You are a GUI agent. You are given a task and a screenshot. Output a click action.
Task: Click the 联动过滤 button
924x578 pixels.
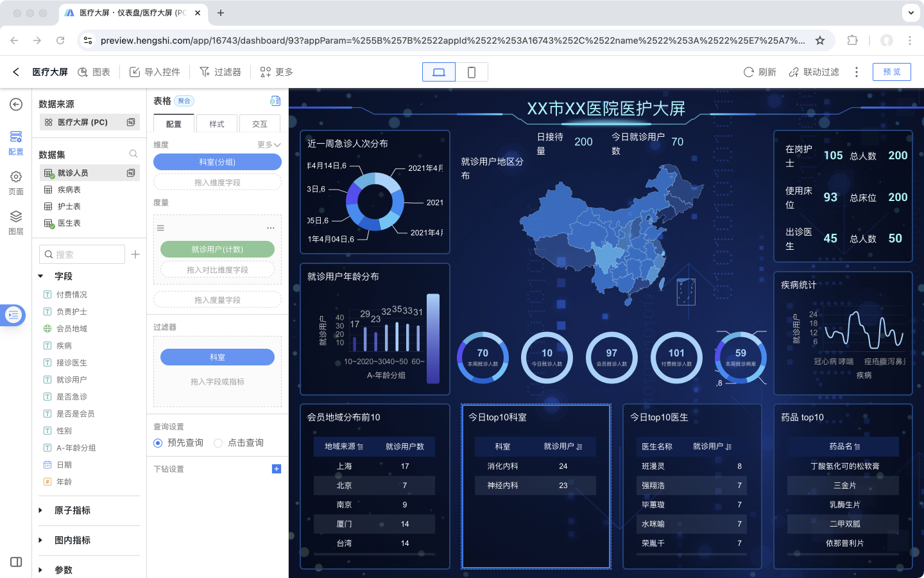(814, 72)
